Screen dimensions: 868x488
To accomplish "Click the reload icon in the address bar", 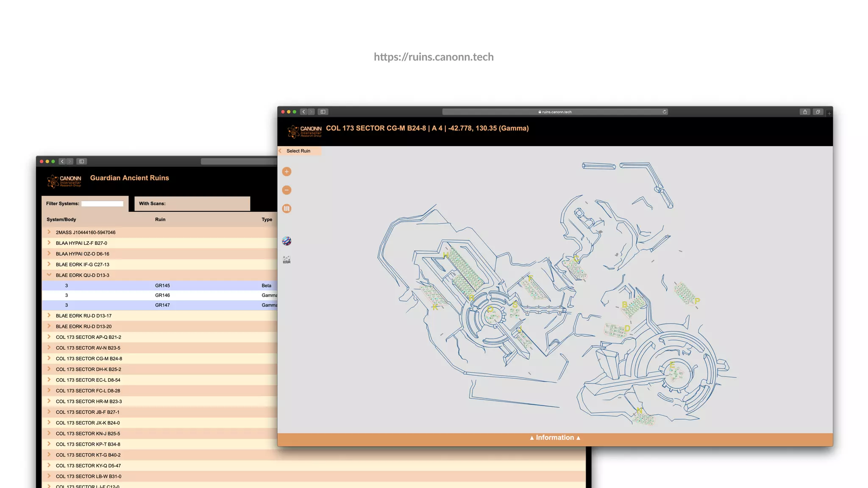I will pos(665,112).
